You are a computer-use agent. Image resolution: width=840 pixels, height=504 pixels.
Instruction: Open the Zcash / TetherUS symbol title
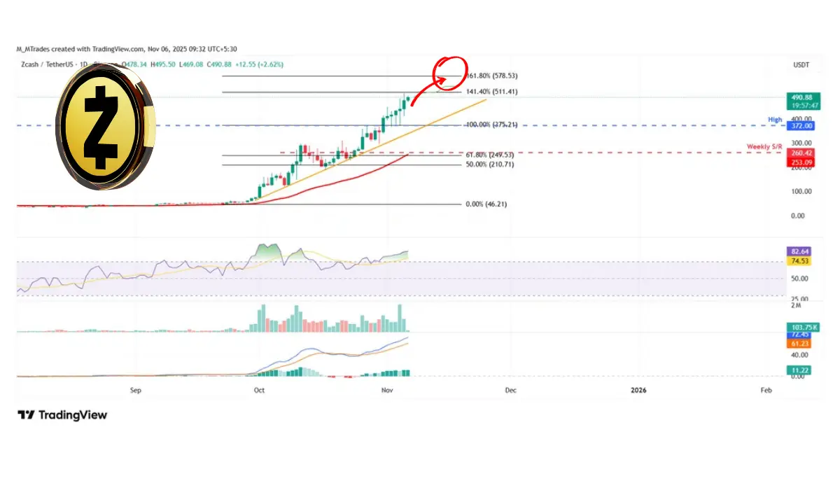click(48, 64)
